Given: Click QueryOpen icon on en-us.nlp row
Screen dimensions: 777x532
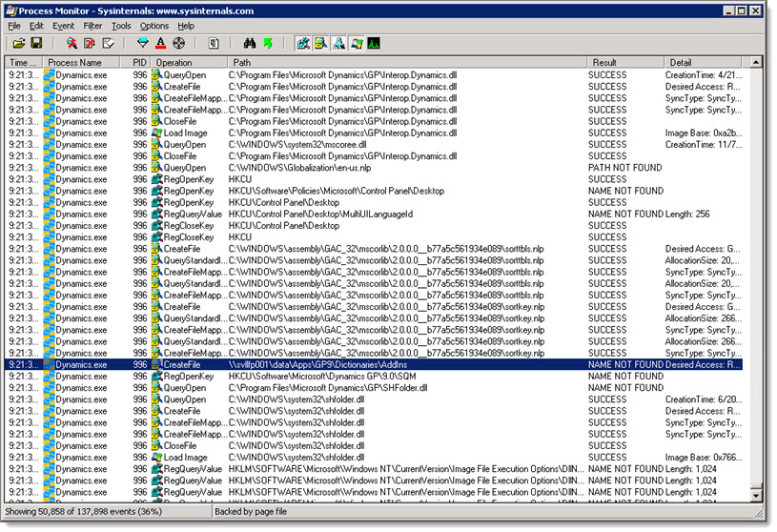Looking at the screenshot, I should (156, 168).
